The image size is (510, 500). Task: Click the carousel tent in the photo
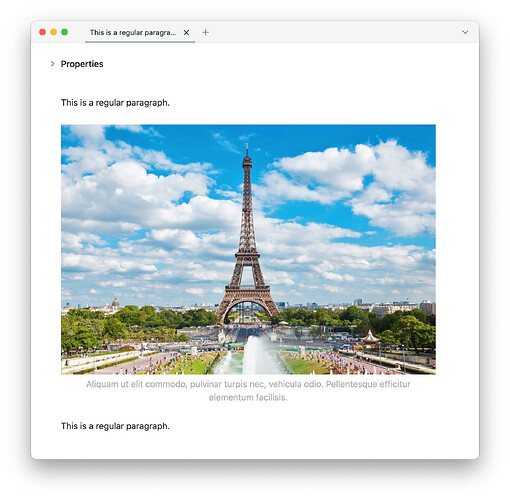[x=370, y=337]
